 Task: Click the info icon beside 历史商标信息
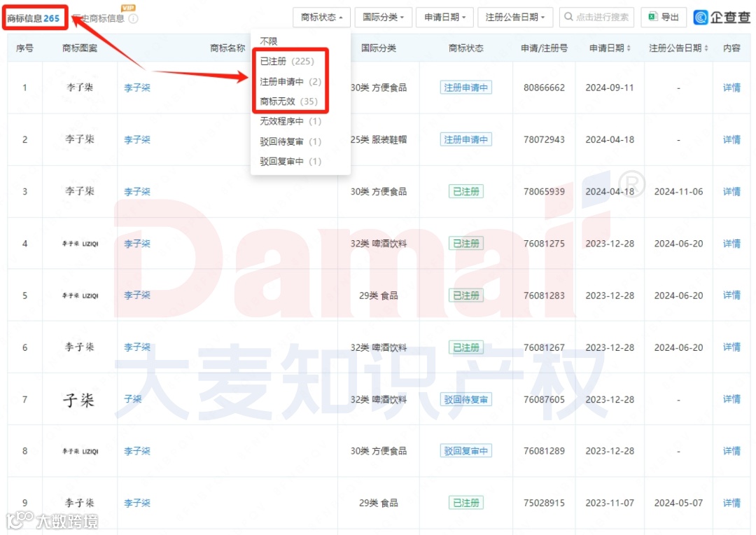coord(134,18)
